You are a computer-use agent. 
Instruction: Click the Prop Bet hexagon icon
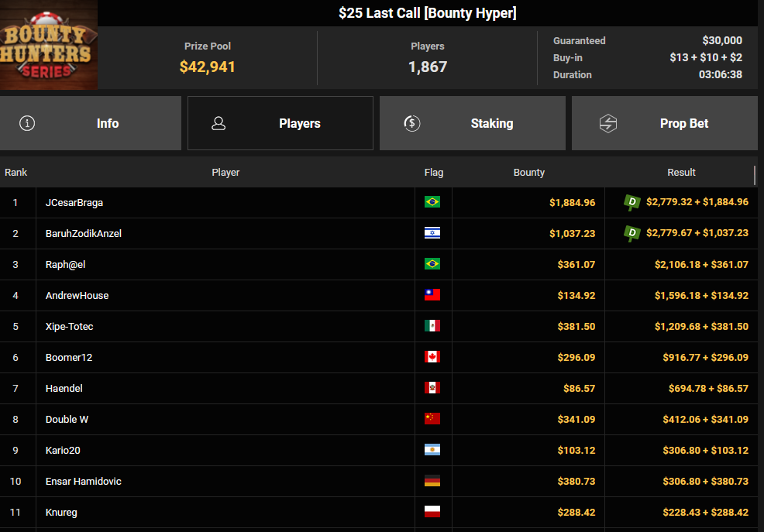pyautogui.click(x=608, y=123)
